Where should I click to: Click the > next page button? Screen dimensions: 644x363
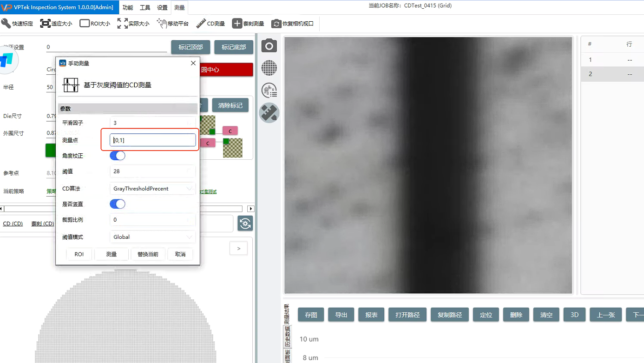[239, 248]
